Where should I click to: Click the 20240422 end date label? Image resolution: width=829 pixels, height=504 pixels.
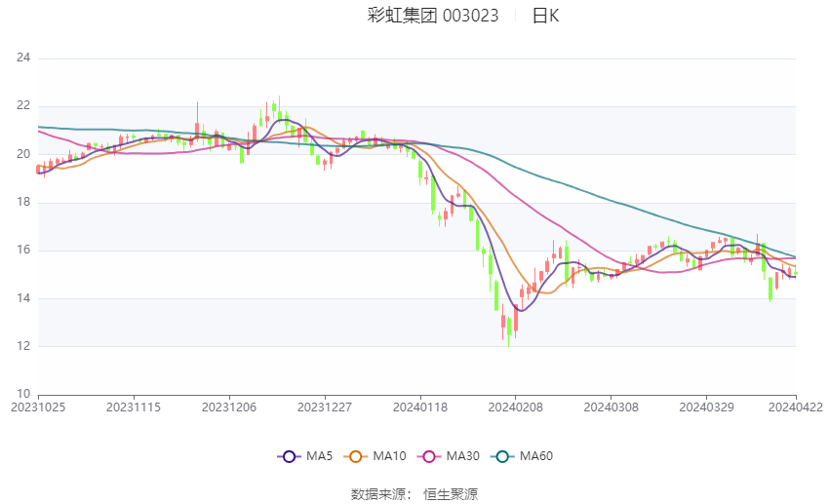tap(796, 407)
